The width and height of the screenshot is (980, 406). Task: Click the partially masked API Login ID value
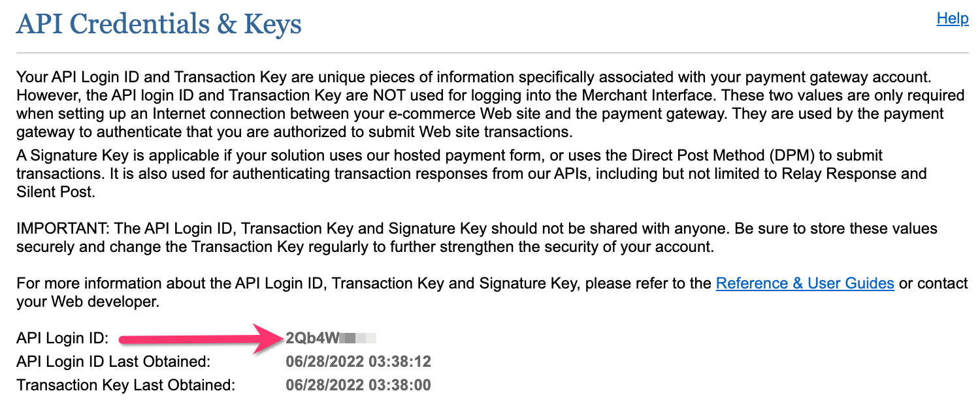coord(313,339)
